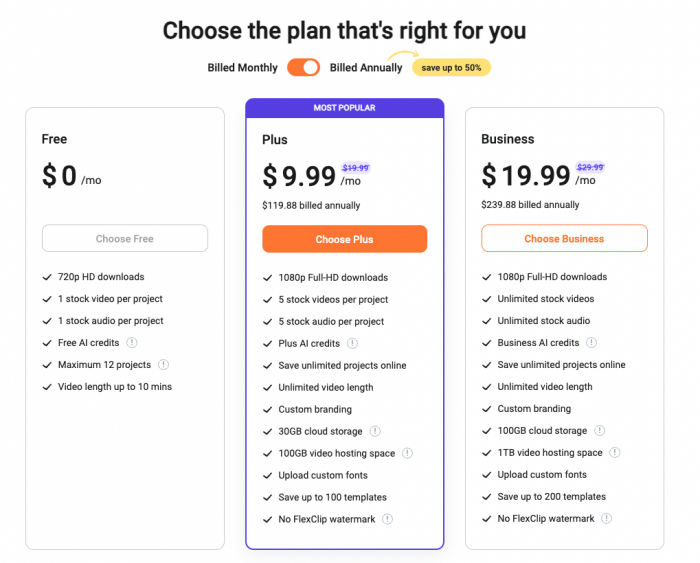Viewport: 700px width, 563px height.
Task: Toggle the monthly/annual billing switch
Action: (x=304, y=67)
